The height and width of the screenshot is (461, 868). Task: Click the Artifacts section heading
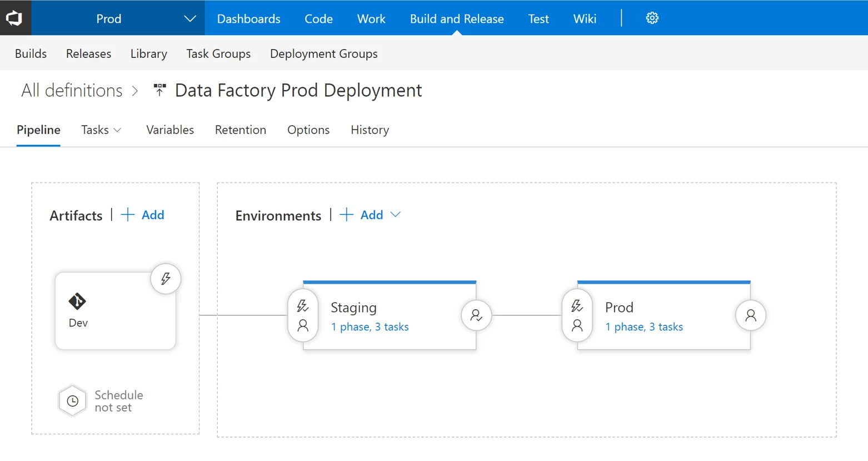pyautogui.click(x=76, y=215)
